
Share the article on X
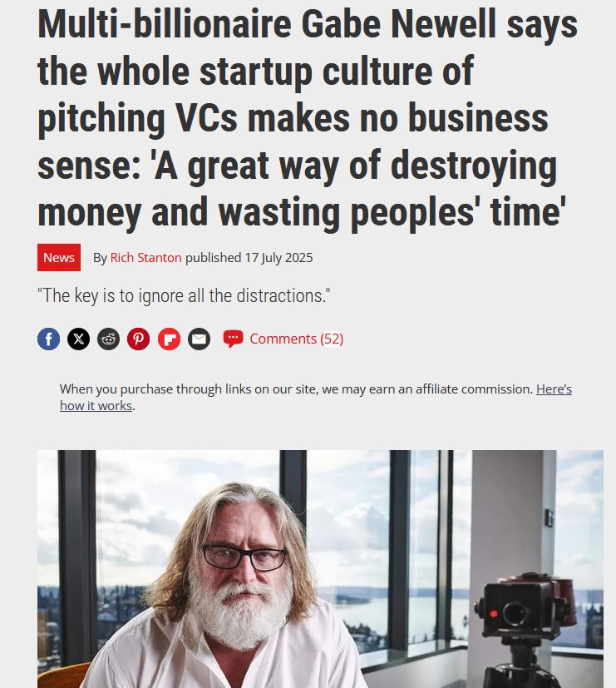pyautogui.click(x=78, y=339)
